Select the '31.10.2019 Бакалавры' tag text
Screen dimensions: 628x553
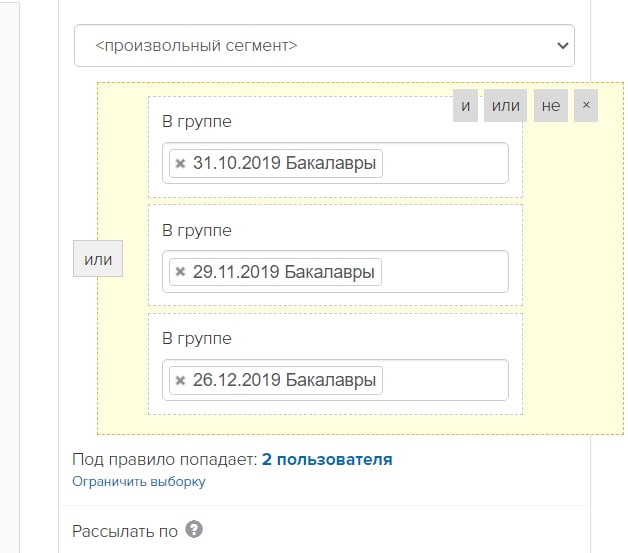284,163
